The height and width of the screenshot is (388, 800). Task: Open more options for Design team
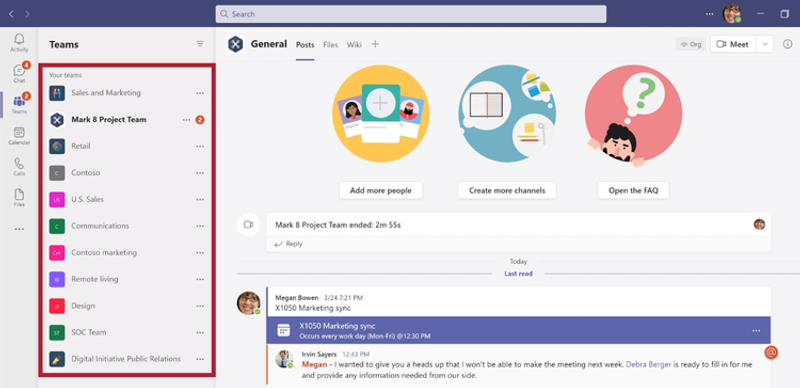pos(200,306)
